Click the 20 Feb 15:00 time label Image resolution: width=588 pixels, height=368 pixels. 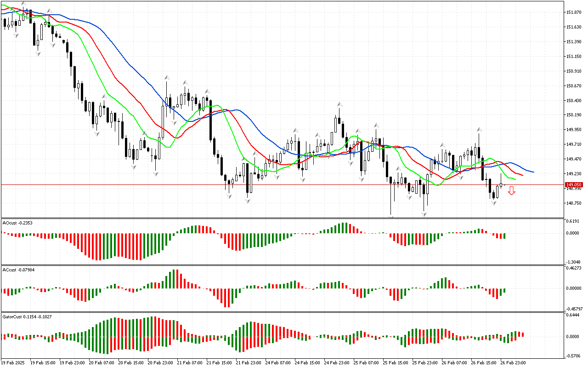131,363
